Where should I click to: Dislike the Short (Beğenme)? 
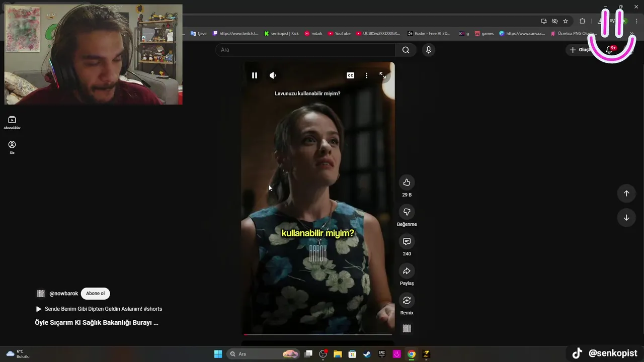pos(407,212)
